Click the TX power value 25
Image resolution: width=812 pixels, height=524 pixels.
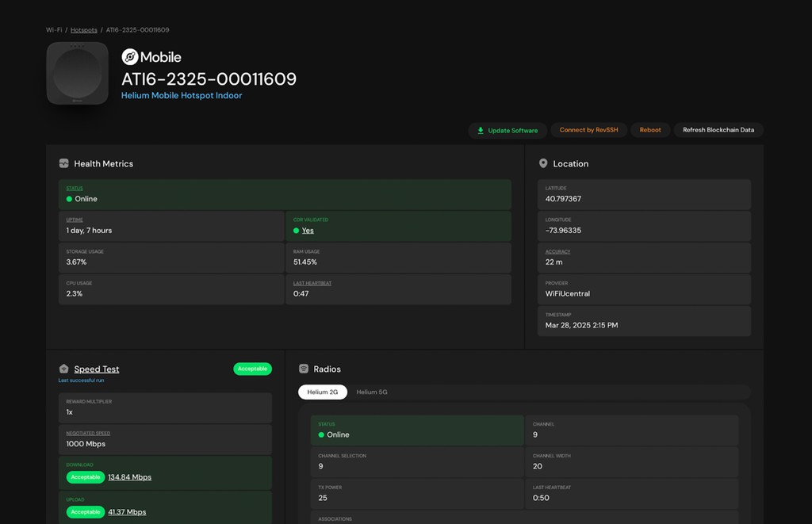[x=323, y=498]
